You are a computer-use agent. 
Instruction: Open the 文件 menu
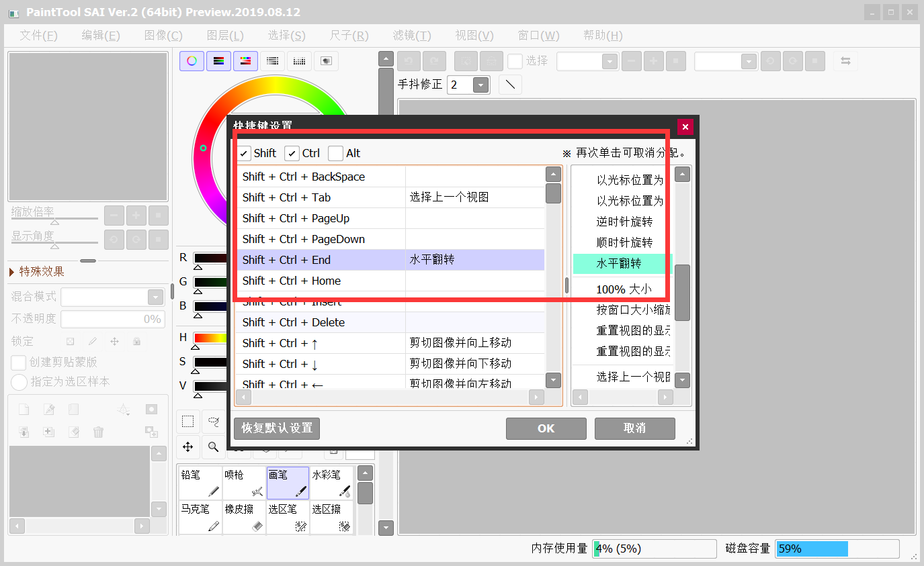click(x=38, y=36)
